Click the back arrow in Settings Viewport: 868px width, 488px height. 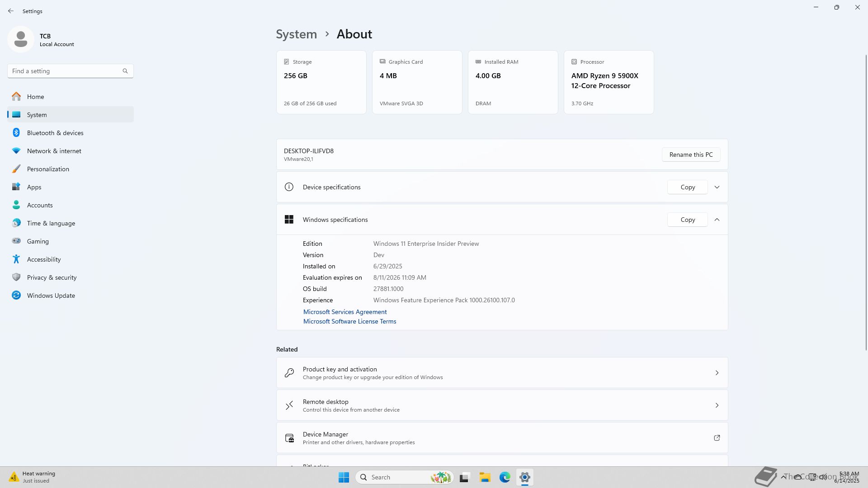tap(11, 11)
